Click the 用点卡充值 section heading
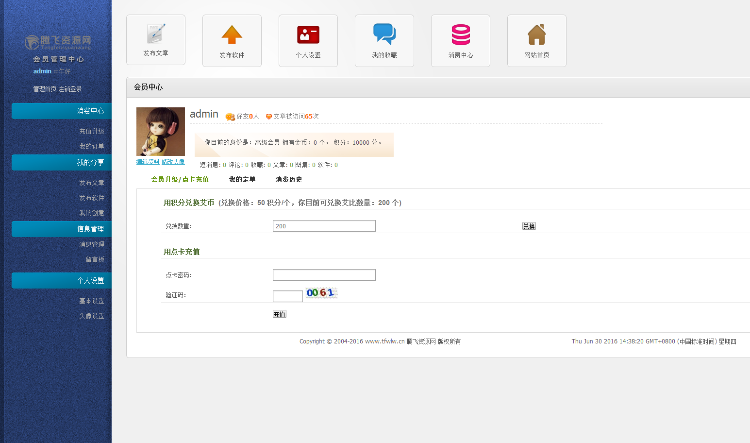 [181, 252]
